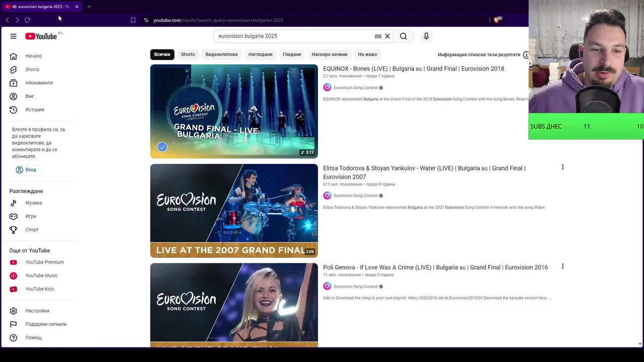Select the Shorts filter chip
The height and width of the screenshot is (362, 644).
[188, 54]
